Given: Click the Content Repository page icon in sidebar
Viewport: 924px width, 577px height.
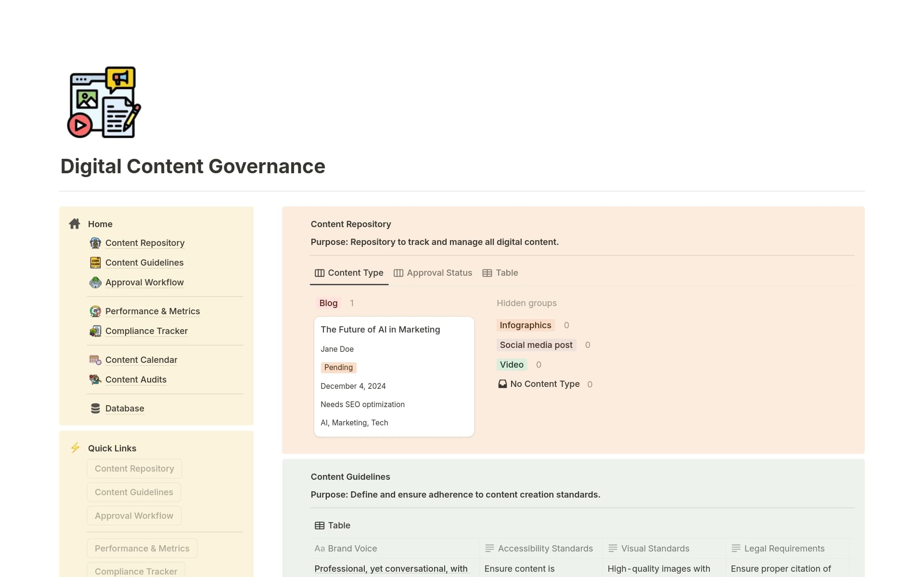Looking at the screenshot, I should click(95, 243).
